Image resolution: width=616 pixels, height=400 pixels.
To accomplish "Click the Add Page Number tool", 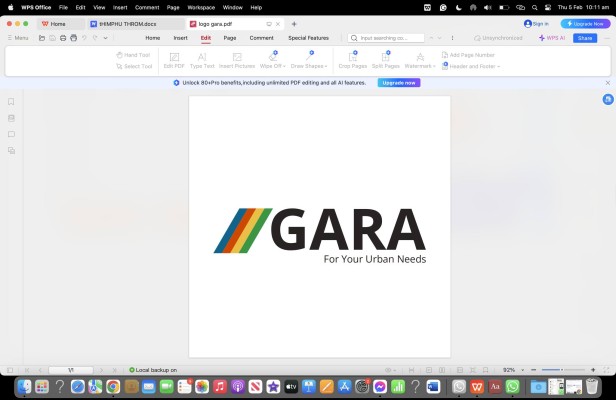I will (x=468, y=55).
